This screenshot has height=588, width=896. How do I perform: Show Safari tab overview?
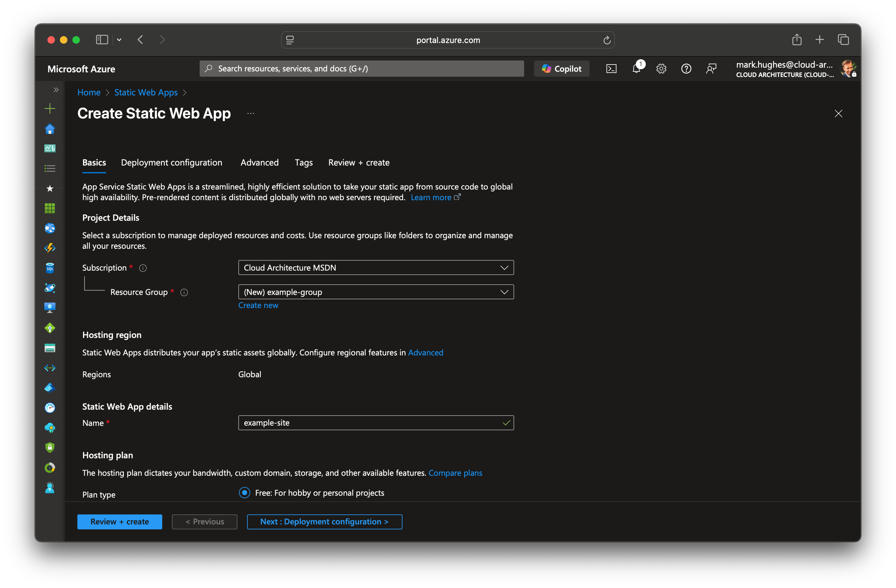click(x=843, y=40)
